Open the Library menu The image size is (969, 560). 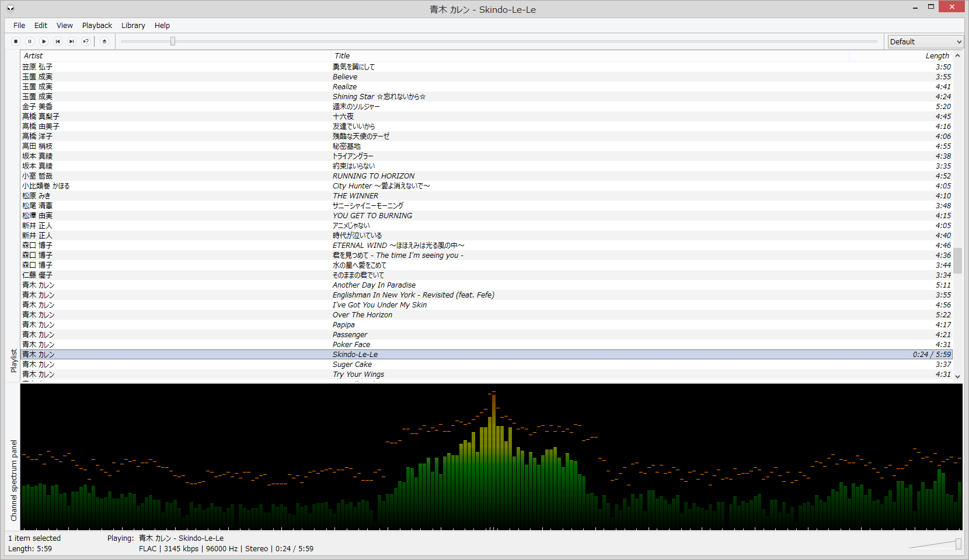tap(133, 26)
